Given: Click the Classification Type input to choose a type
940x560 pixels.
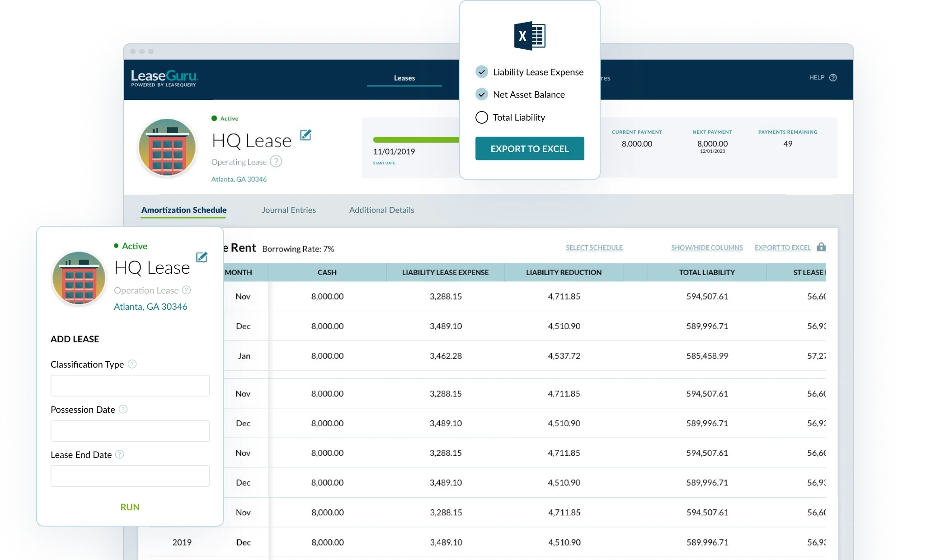Looking at the screenshot, I should coord(130,385).
